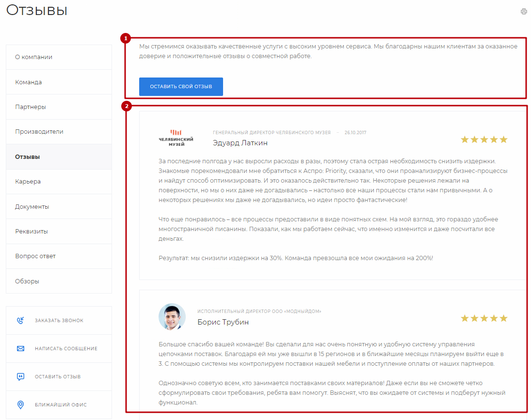Click the envelope icon for Написать сообщение
The width and height of the screenshot is (531, 420).
click(x=21, y=348)
